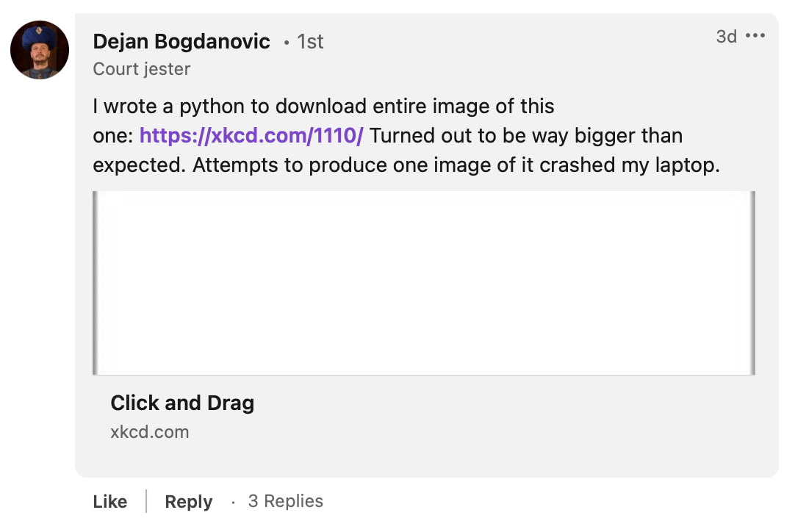Image resolution: width=795 pixels, height=532 pixels.
Task: Click the Court jester headline text
Action: point(141,68)
